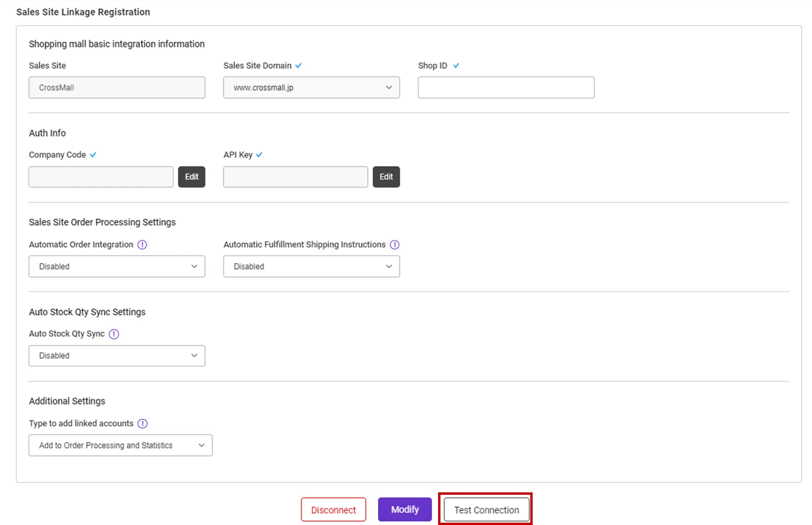
Task: Click info icon next to Auto Stock Qty Sync
Action: (x=114, y=334)
